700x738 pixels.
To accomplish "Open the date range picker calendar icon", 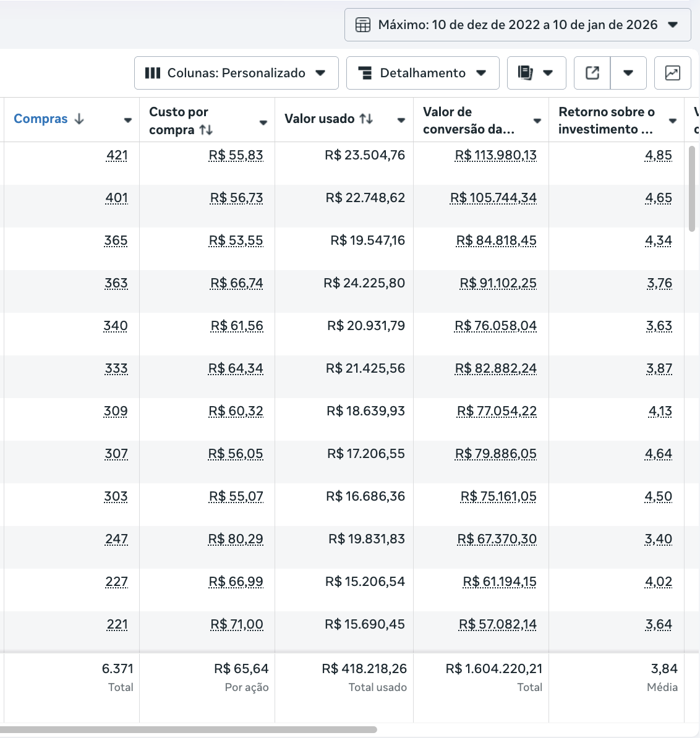I will pyautogui.click(x=363, y=25).
